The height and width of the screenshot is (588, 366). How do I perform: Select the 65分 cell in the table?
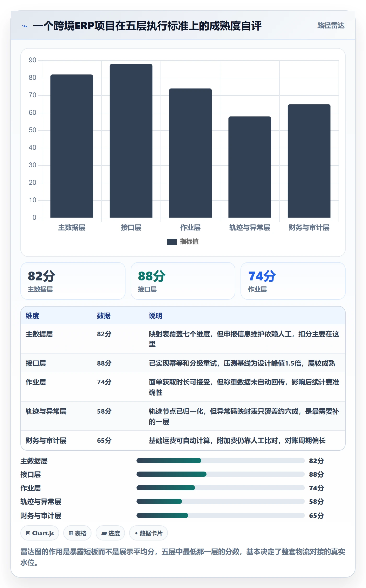[x=104, y=440]
